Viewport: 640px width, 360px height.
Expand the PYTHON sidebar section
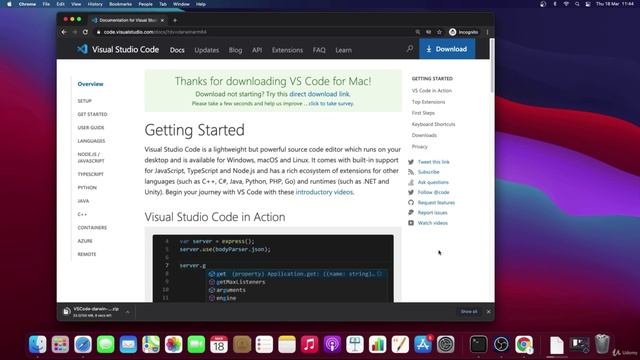pyautogui.click(x=87, y=187)
